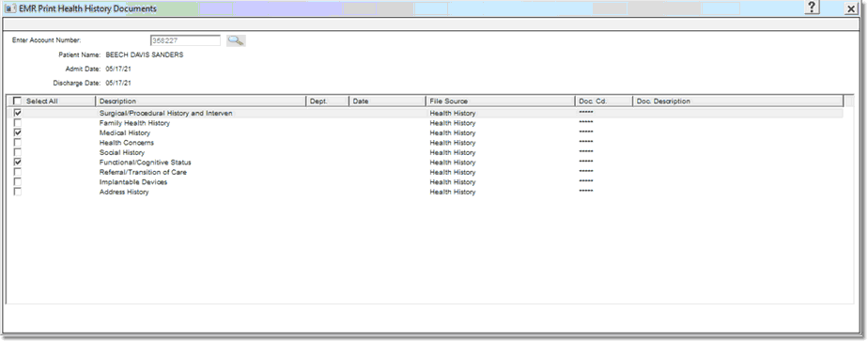Sort by the Dept. column header
Image resolution: width=868 pixels, height=342 pixels.
[327, 101]
